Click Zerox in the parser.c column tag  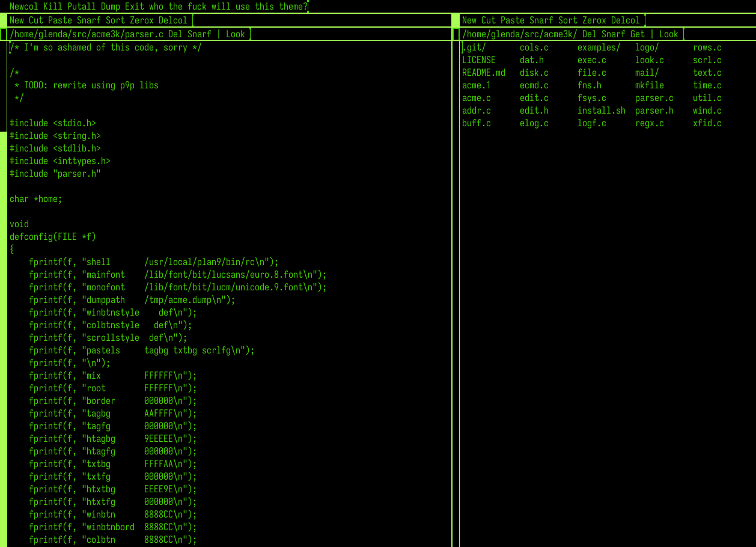(142, 20)
